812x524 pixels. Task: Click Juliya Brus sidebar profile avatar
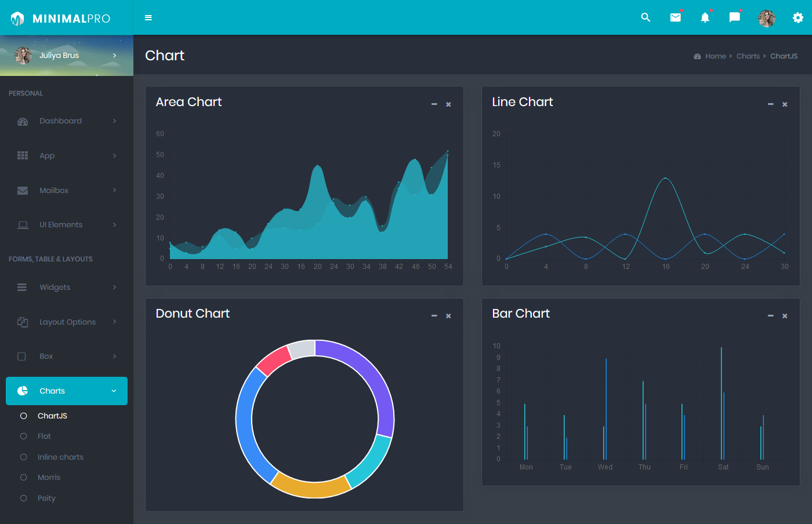click(x=23, y=56)
